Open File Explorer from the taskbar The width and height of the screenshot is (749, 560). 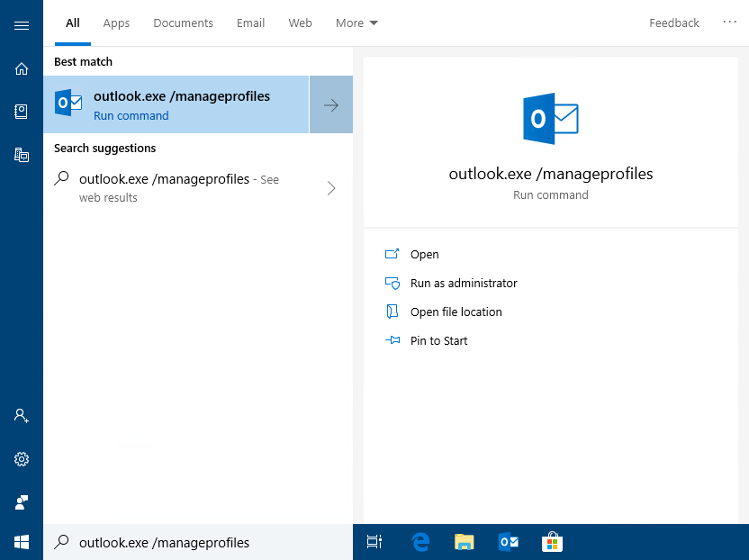click(464, 541)
